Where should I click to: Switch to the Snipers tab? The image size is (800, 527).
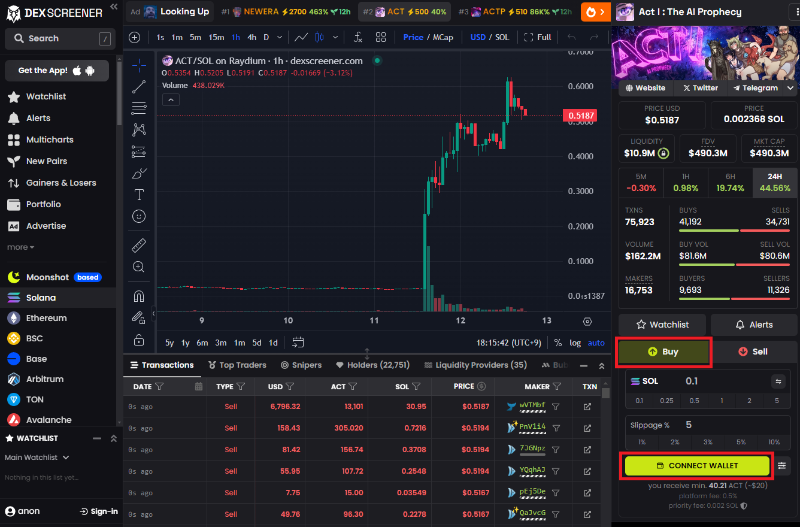click(x=301, y=365)
